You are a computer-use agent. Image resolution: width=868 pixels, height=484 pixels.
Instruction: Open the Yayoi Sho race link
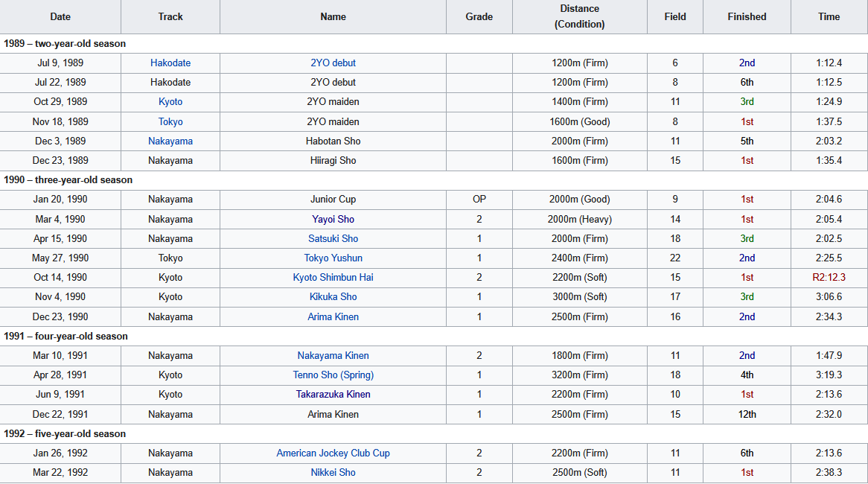click(333, 220)
